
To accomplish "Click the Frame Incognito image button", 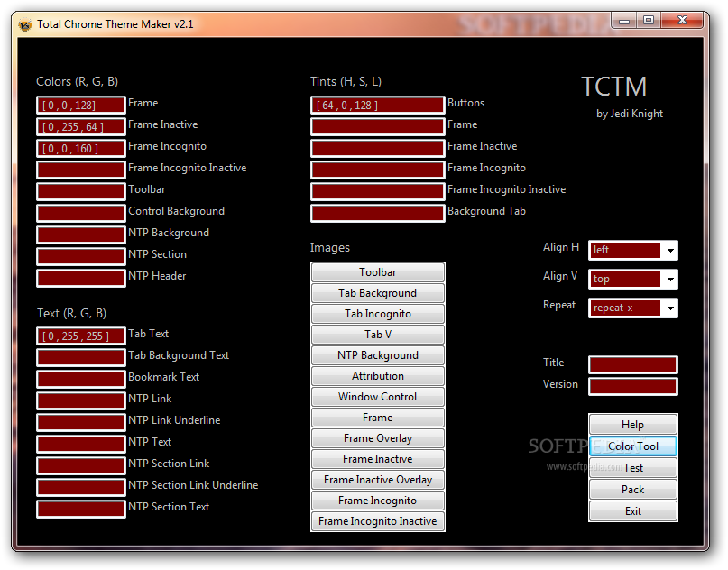I will pos(377,501).
